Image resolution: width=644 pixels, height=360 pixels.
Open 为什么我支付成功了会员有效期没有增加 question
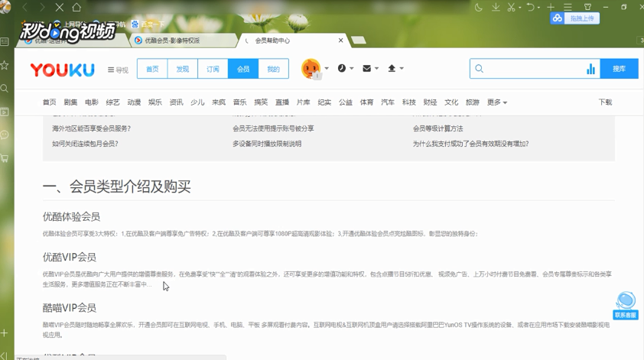coord(470,144)
